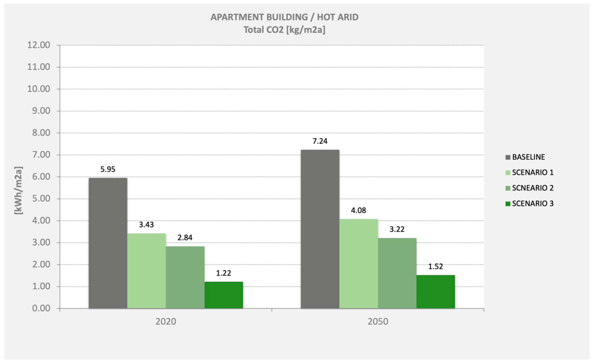Click the 2020 category axis label
This screenshot has width=594, height=364.
pos(166,322)
